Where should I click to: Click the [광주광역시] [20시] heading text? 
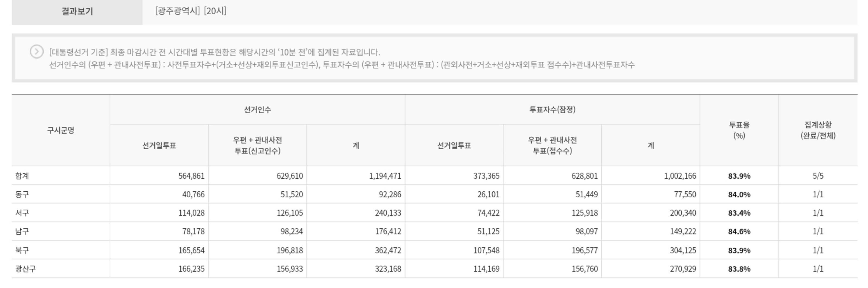191,11
